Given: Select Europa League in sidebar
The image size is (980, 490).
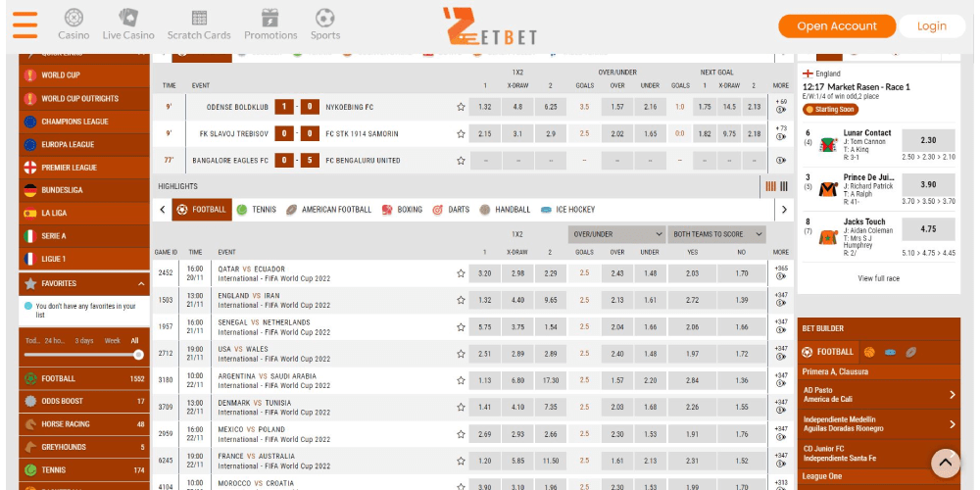Looking at the screenshot, I should coord(84,144).
